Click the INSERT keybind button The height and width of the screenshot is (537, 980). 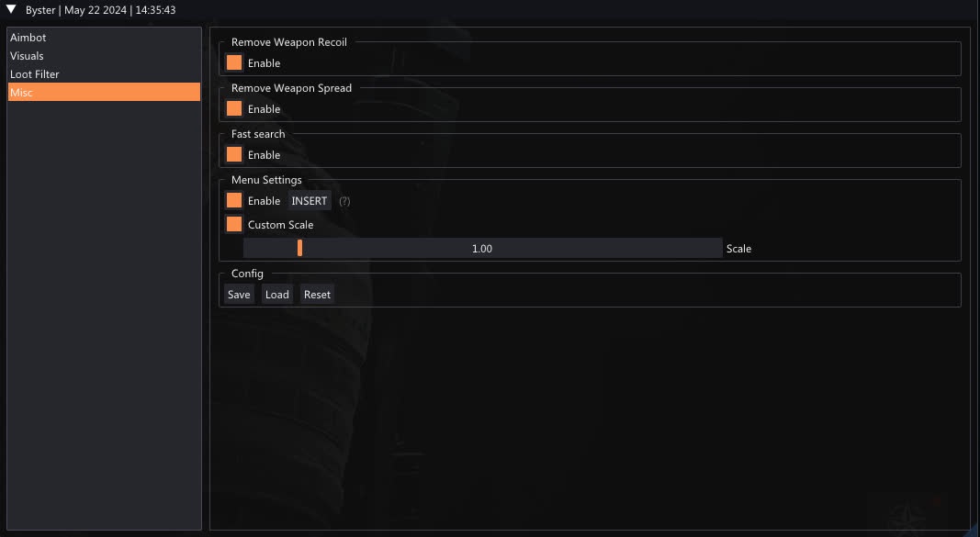coord(310,201)
